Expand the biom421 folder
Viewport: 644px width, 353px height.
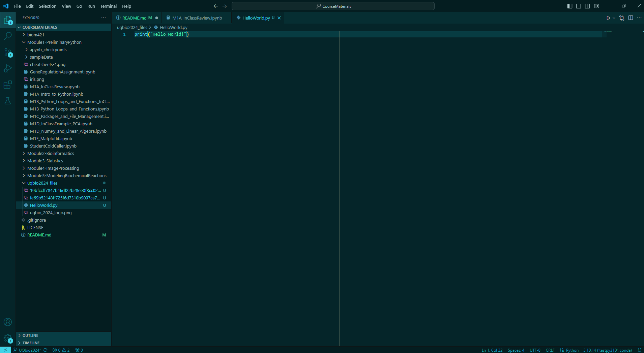point(63,35)
